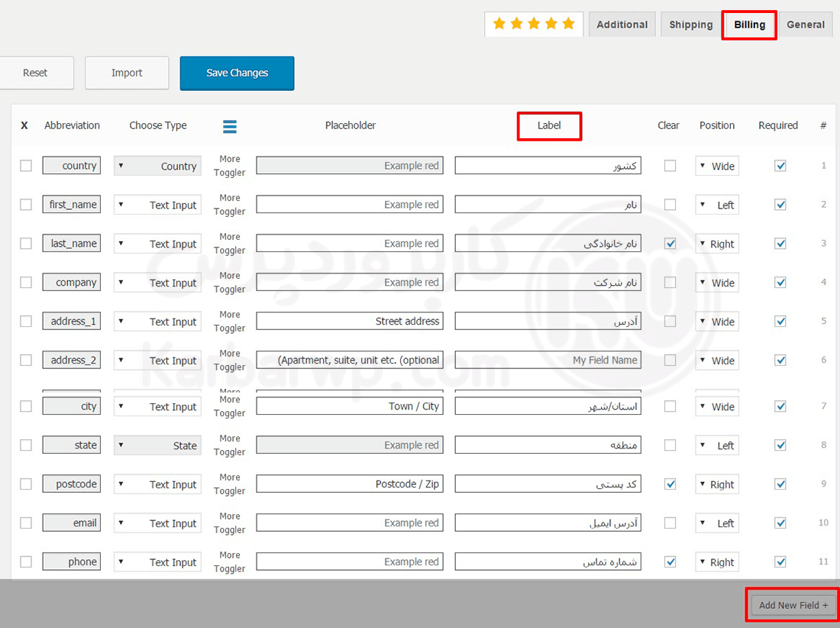Image resolution: width=840 pixels, height=628 pixels.
Task: Open the Choose Type dropdown for city
Action: [x=157, y=406]
